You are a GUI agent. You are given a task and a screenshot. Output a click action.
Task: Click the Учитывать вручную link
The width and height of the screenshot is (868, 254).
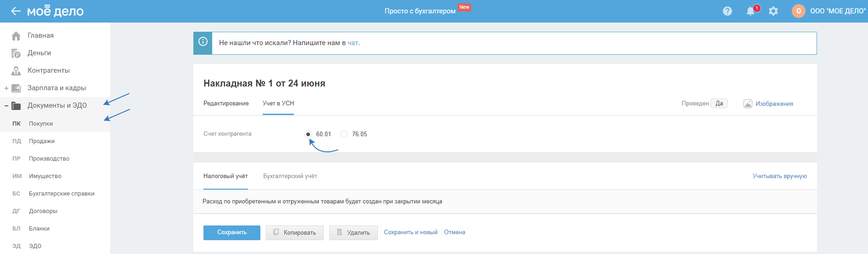coord(779,176)
